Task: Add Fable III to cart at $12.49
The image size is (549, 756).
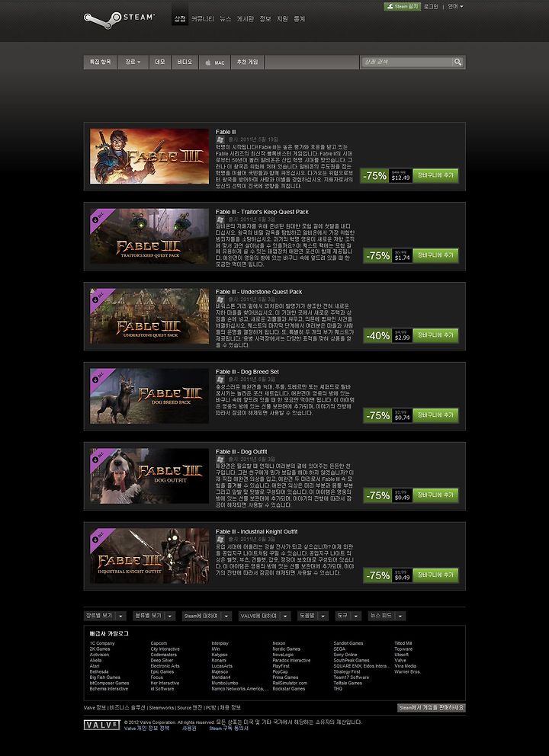Action: coord(435,175)
